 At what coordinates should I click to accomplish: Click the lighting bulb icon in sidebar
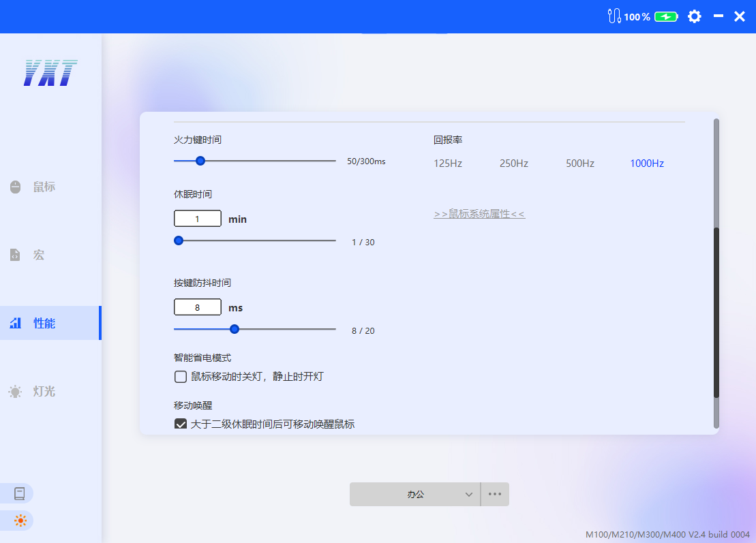click(15, 391)
